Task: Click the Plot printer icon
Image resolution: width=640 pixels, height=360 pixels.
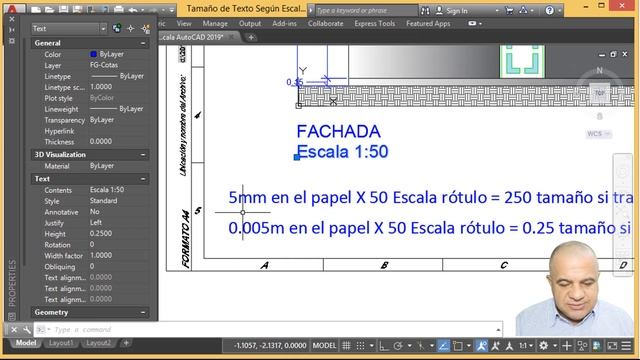Action: [118, 9]
